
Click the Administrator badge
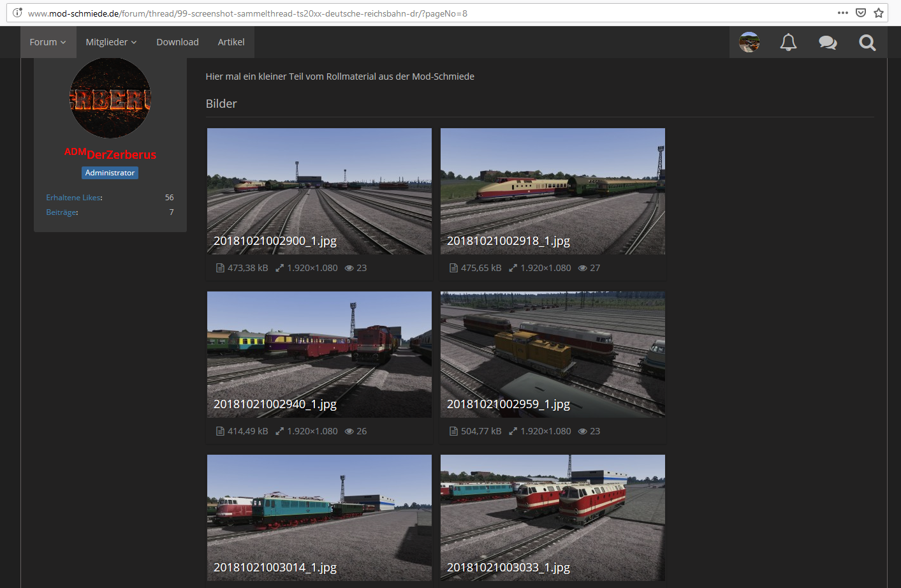pyautogui.click(x=110, y=173)
